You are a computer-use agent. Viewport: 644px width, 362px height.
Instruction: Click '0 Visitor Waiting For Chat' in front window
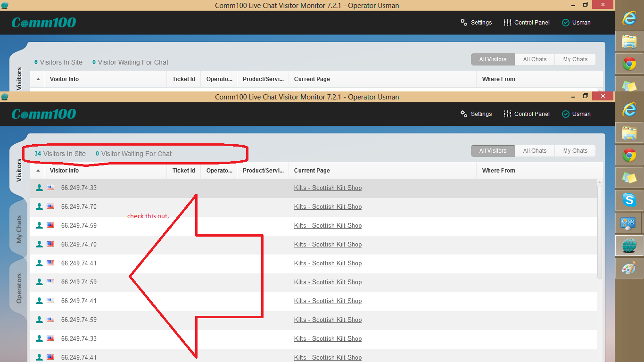click(133, 154)
